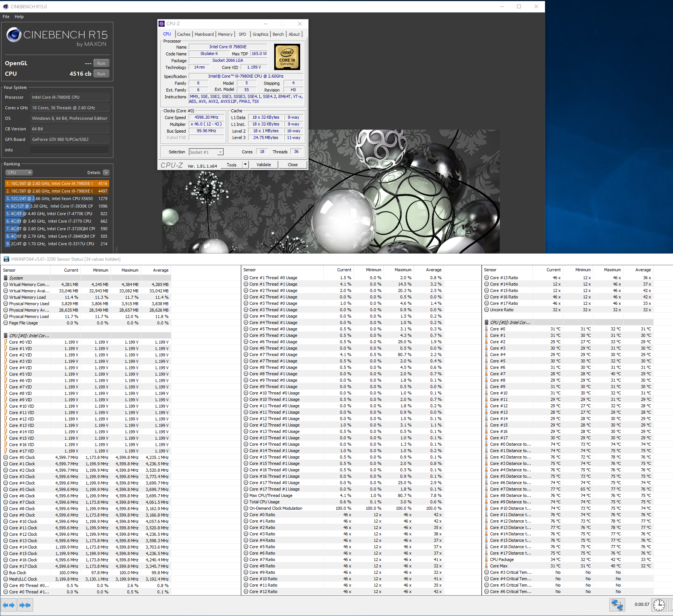Open the Help menu in Cinebench
Viewport: 673px width, 616px height.
pyautogui.click(x=19, y=17)
